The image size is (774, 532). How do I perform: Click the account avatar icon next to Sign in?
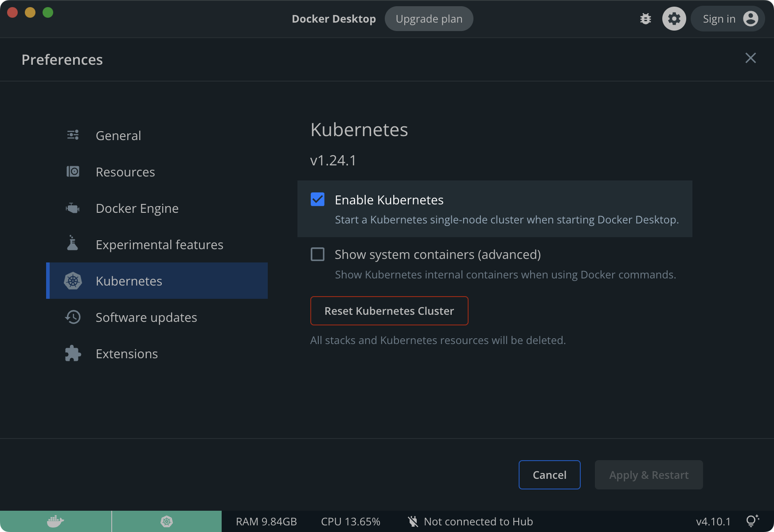[x=750, y=19]
